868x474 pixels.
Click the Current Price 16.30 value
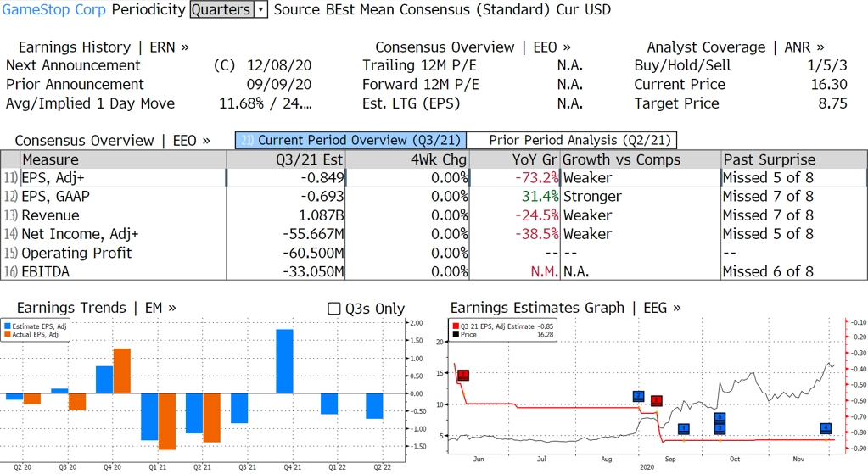pos(829,84)
